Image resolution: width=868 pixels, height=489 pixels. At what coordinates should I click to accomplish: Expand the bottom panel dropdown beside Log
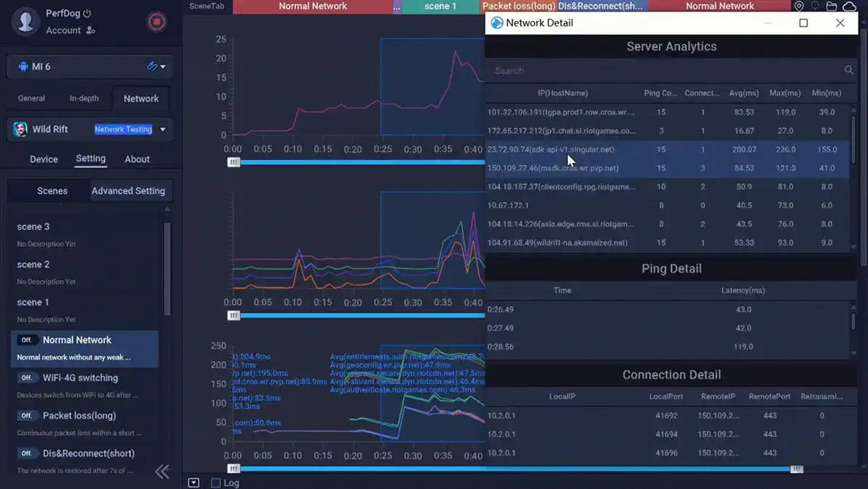(193, 482)
